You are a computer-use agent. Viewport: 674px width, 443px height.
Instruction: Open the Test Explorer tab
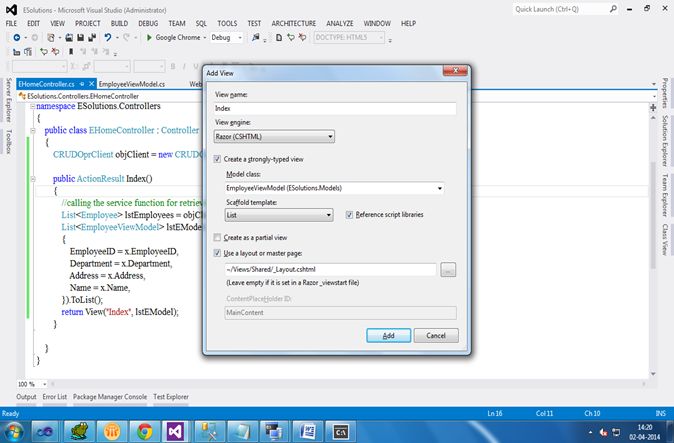point(171,397)
